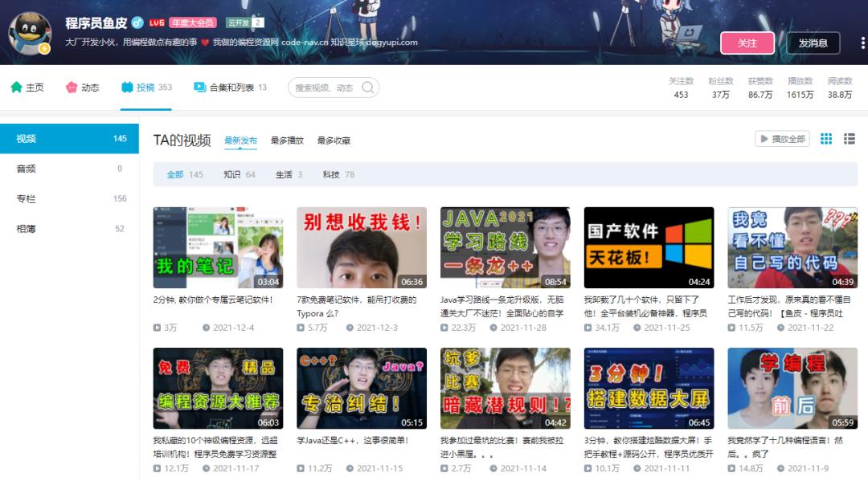Click the 发消息 message button
Viewport: 868px width, 481px height.
813,43
